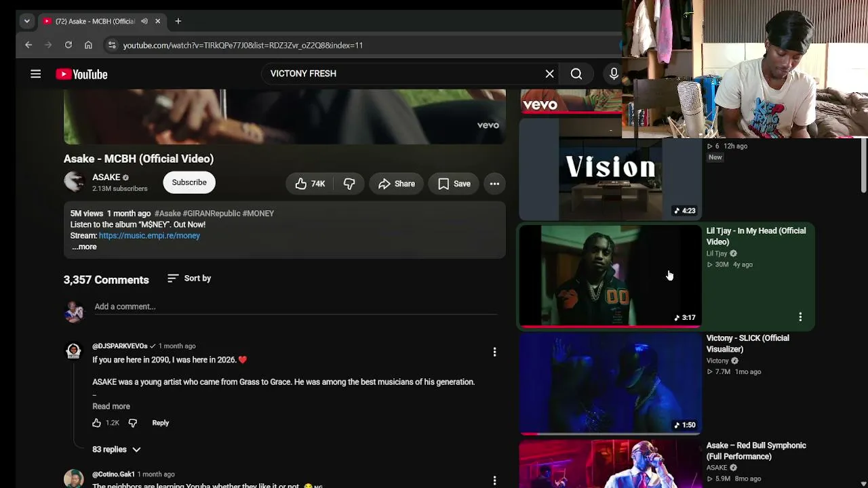Dislike the @DJSPARKVEVOs comment
This screenshot has height=488, width=868.
pyautogui.click(x=133, y=423)
